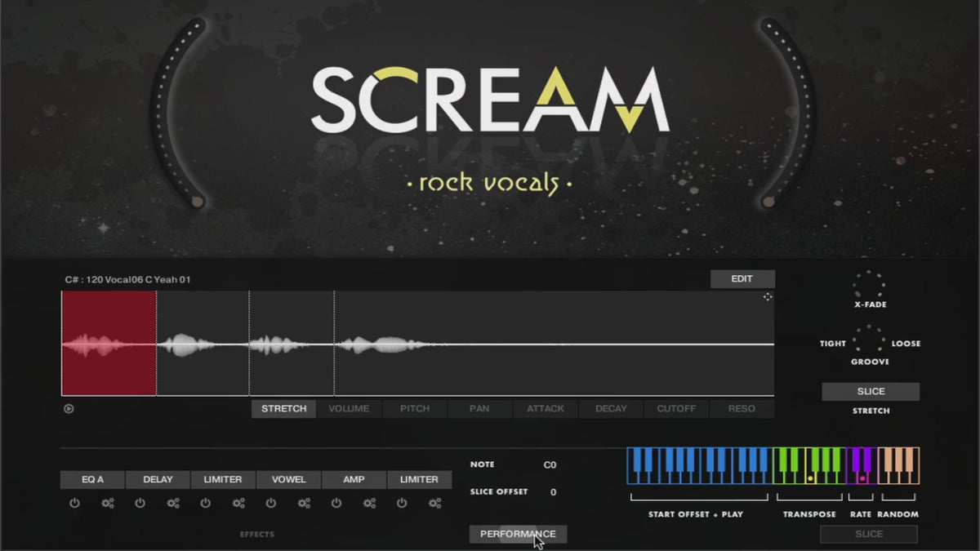
Task: Switch to the Volume parameter tab
Action: [x=349, y=409]
